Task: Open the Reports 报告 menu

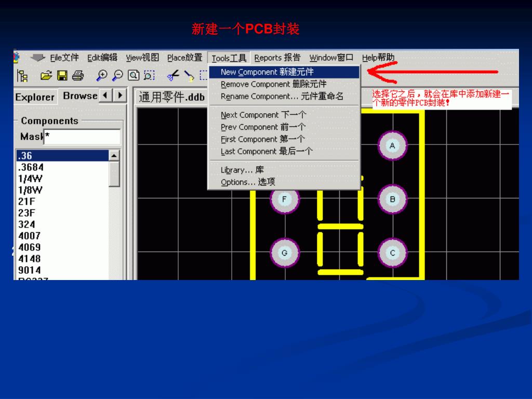Action: 277,58
